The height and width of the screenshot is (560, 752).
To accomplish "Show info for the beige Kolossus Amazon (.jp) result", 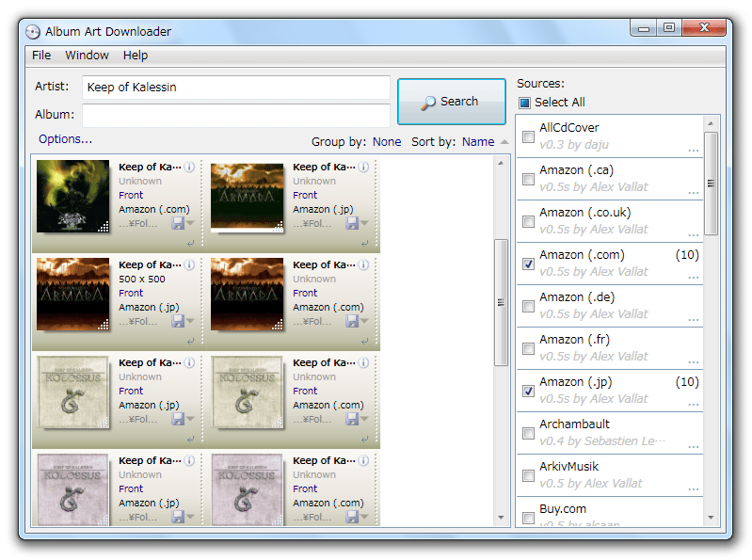I will 190,362.
